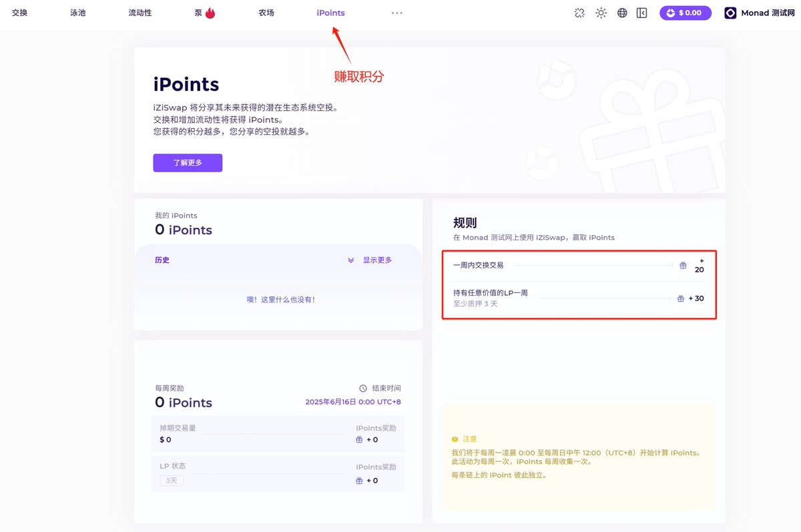The height and width of the screenshot is (532, 801).
Task: Click the large iPoints page title
Action: (x=186, y=85)
